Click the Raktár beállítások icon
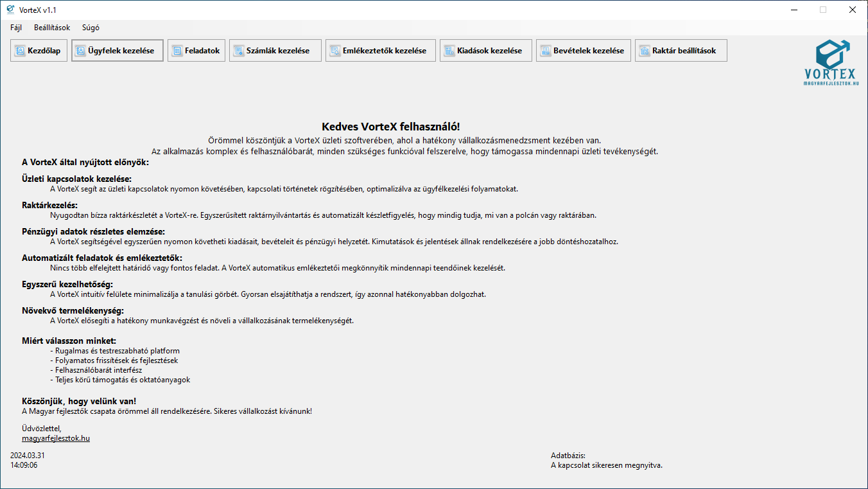868x489 pixels. click(645, 51)
